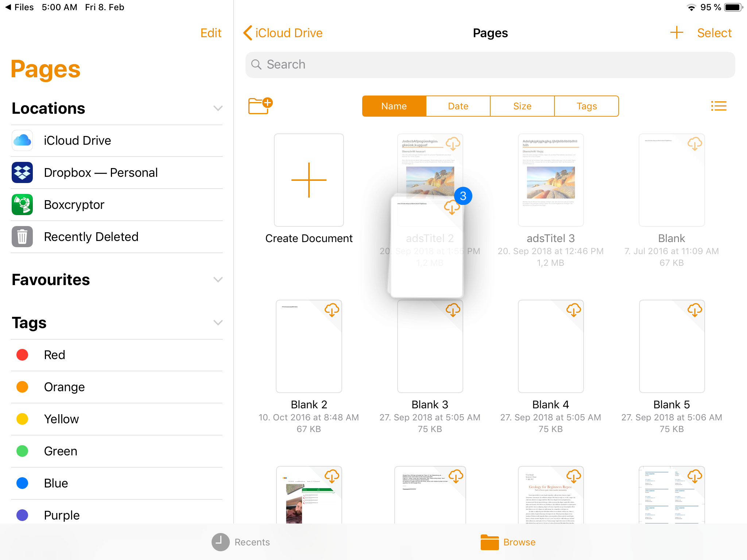Filter by the Red tag
This screenshot has width=747, height=560.
click(x=54, y=355)
